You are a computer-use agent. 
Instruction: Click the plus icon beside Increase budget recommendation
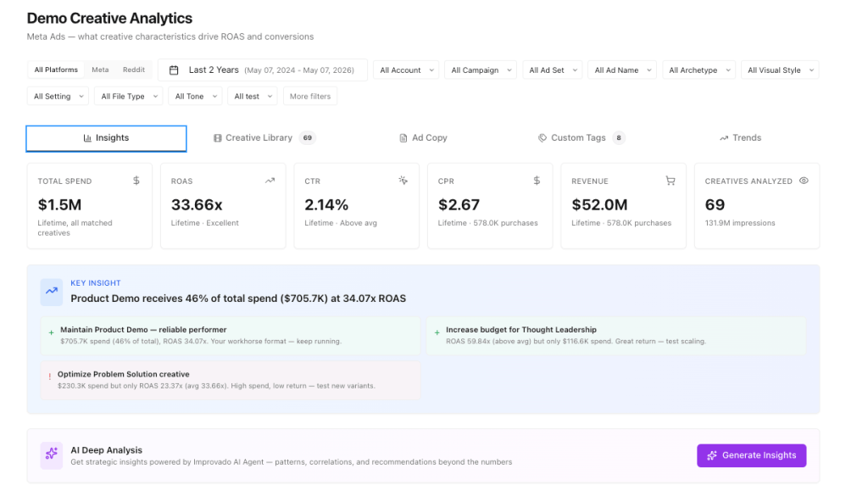(x=437, y=332)
